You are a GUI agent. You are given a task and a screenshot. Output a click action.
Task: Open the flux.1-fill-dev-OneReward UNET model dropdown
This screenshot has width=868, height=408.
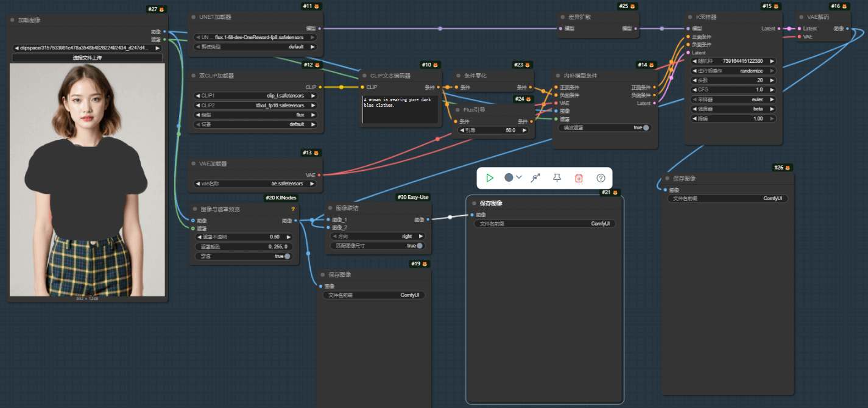pos(255,37)
